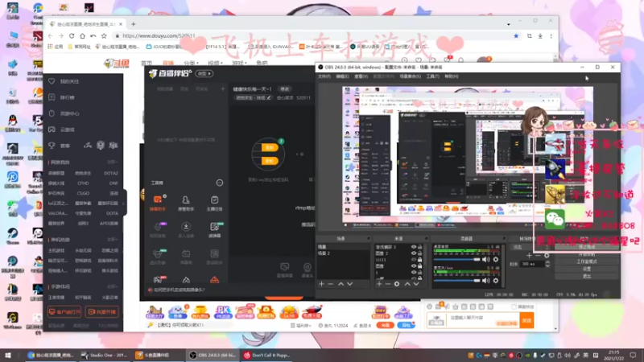Image resolution: width=644 pixels, height=362 pixels.
Task: Switch to the 首页 tab on Douyu
Action: coord(147,63)
